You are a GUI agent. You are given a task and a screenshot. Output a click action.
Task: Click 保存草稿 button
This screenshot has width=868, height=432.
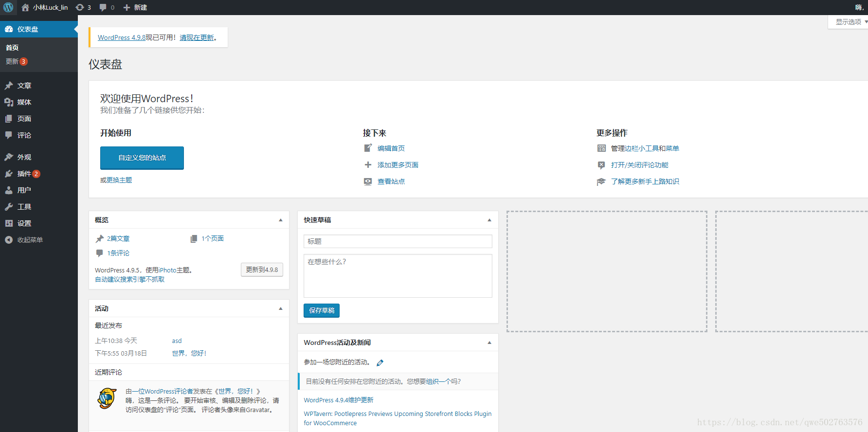pyautogui.click(x=322, y=310)
